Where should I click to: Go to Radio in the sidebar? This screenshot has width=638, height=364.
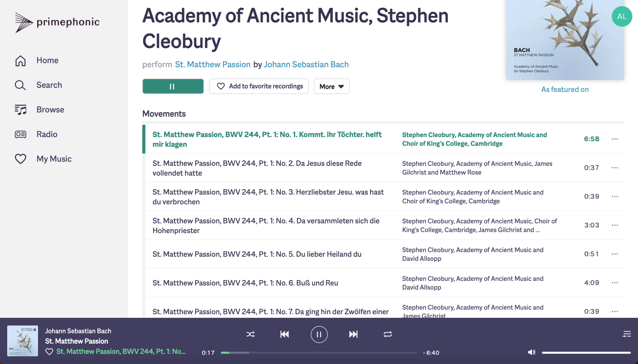coord(36,134)
